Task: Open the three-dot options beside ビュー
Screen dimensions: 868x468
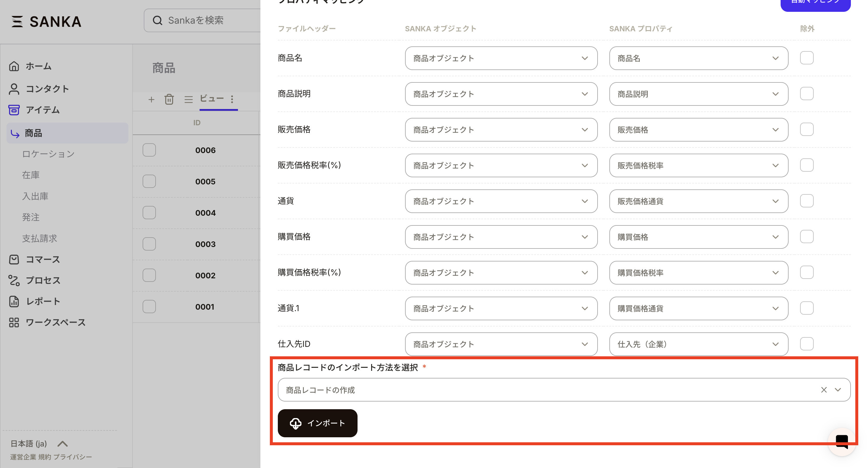Action: [232, 99]
